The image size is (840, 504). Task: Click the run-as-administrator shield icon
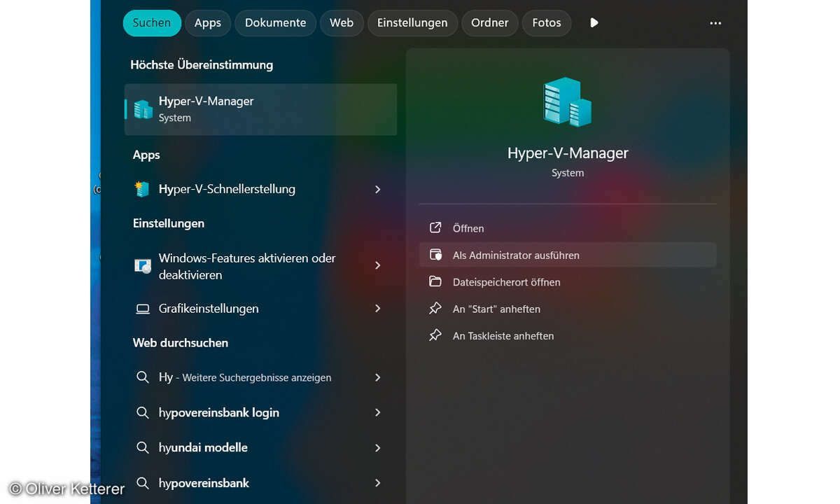coord(435,255)
